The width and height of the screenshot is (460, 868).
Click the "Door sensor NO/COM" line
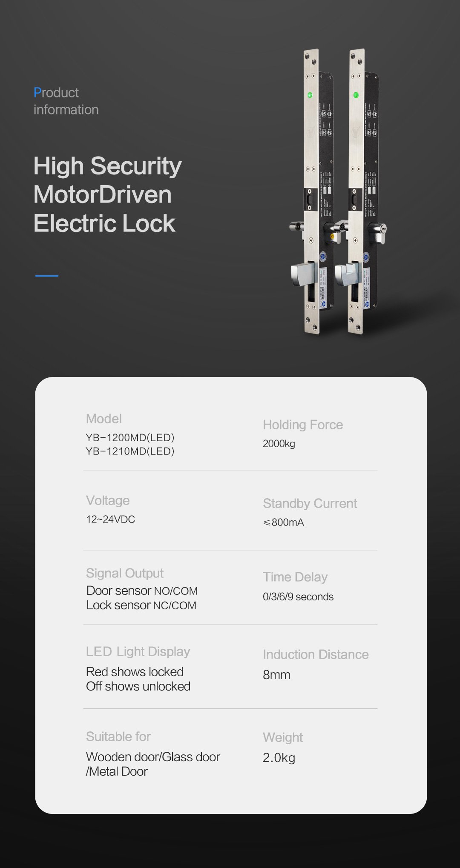point(142,591)
